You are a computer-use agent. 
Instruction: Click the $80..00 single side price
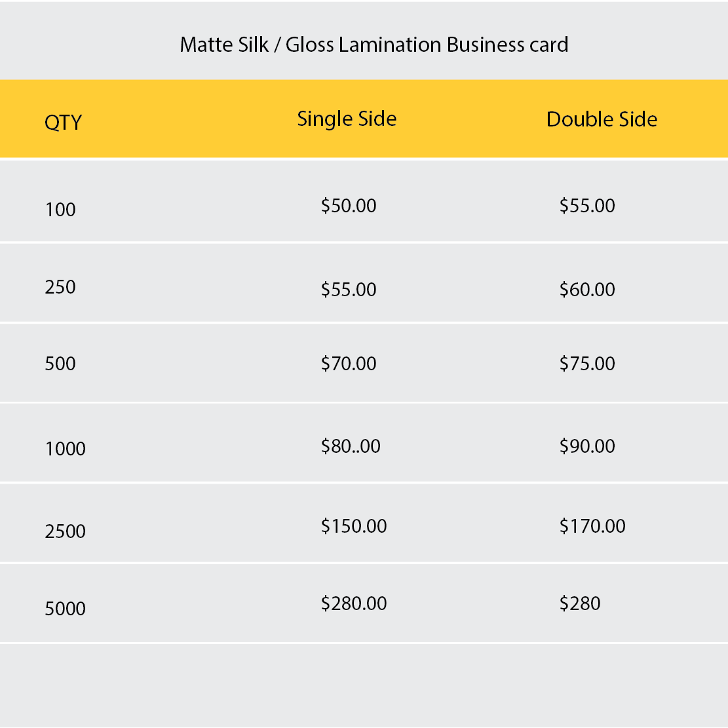[351, 446]
